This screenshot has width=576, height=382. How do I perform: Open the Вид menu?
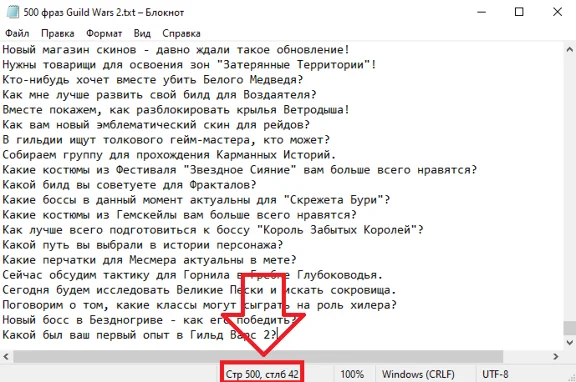tap(142, 33)
